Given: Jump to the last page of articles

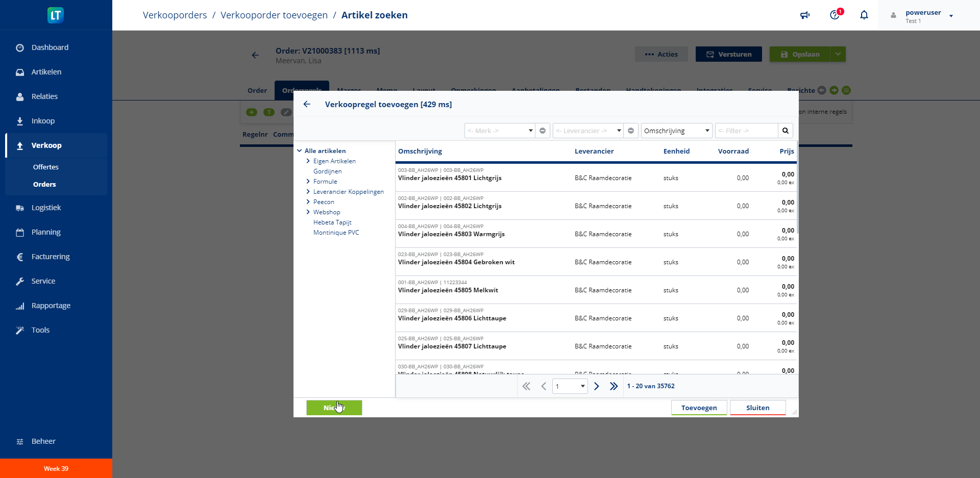Looking at the screenshot, I should [614, 386].
